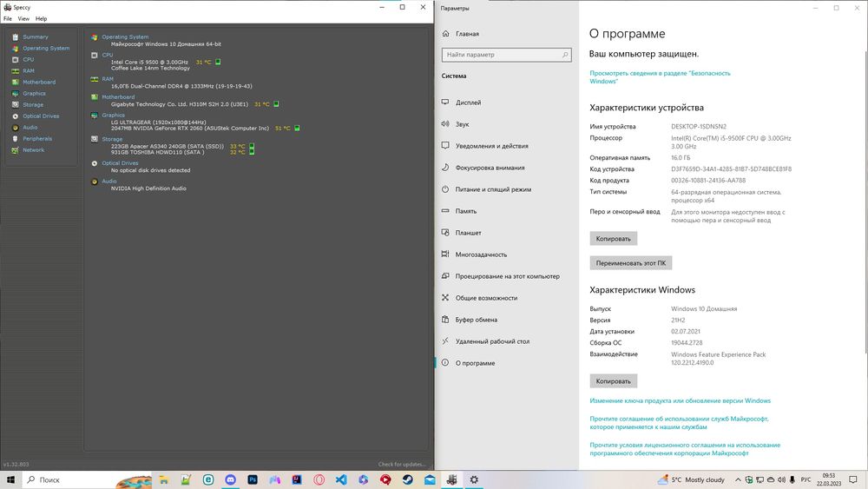Click the CPU heading link in summary pane
This screenshot has width=868, height=489.
click(108, 55)
